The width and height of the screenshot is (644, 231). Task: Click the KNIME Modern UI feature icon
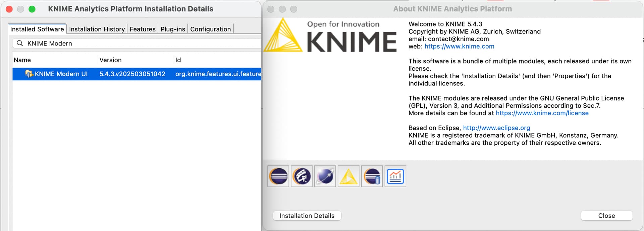[29, 74]
